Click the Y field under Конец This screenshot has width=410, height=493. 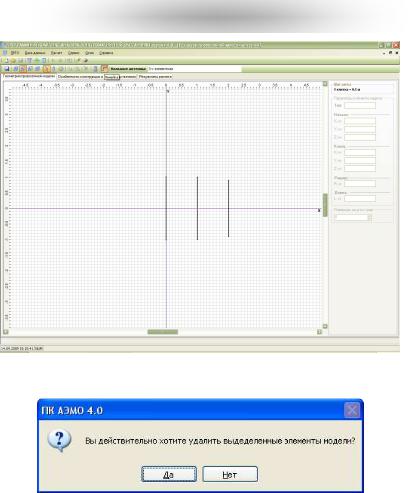coord(360,160)
